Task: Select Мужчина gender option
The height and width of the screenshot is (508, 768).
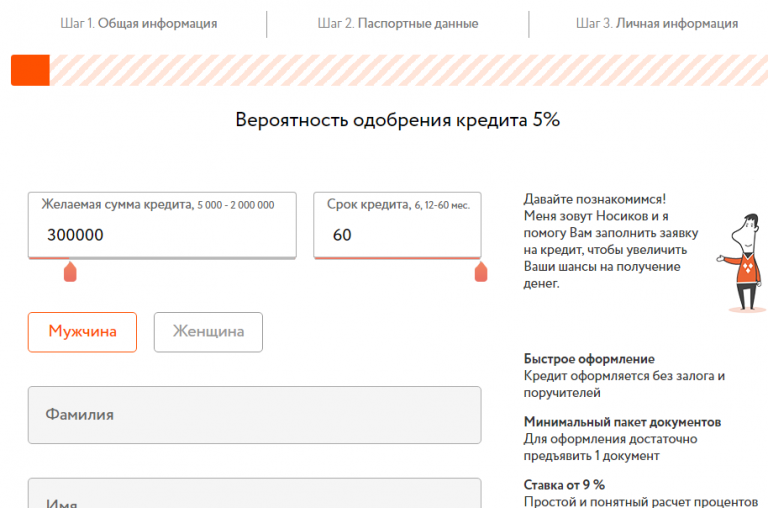Action: pyautogui.click(x=82, y=332)
